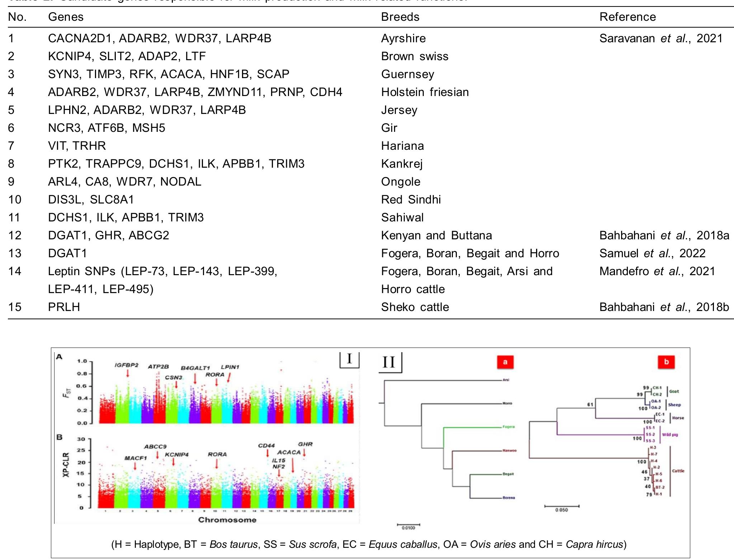This screenshot has width=734, height=560.
Task: Click the 'Ayrshire' breed cell
Action: (x=403, y=38)
